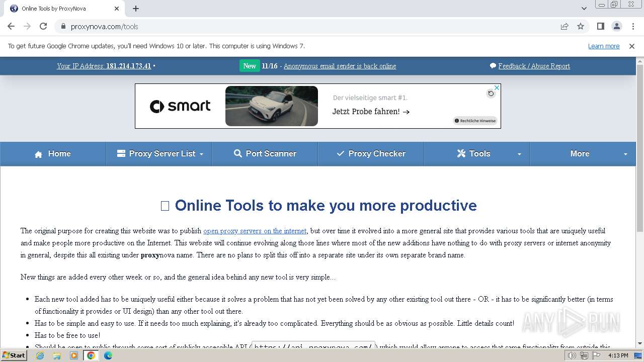The height and width of the screenshot is (362, 644).
Task: Click Jetzt Probe fahren in the ad
Action: [371, 112]
